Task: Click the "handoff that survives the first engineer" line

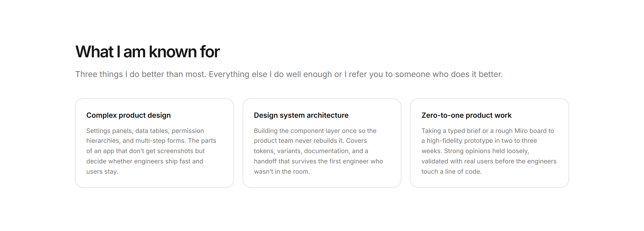Action: point(318,161)
